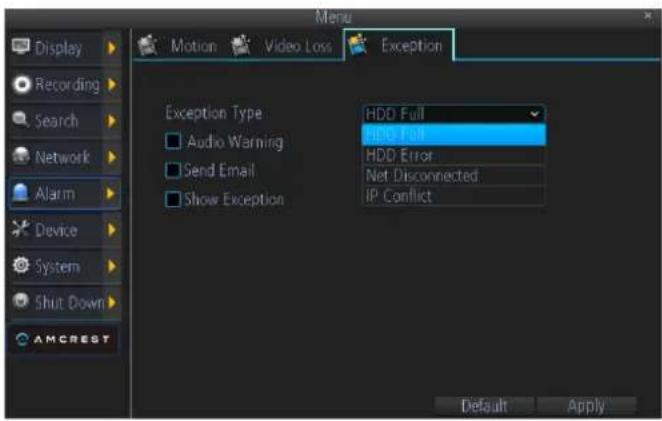Expand the Alarm menu arrow
The width and height of the screenshot is (662, 421).
tap(111, 193)
